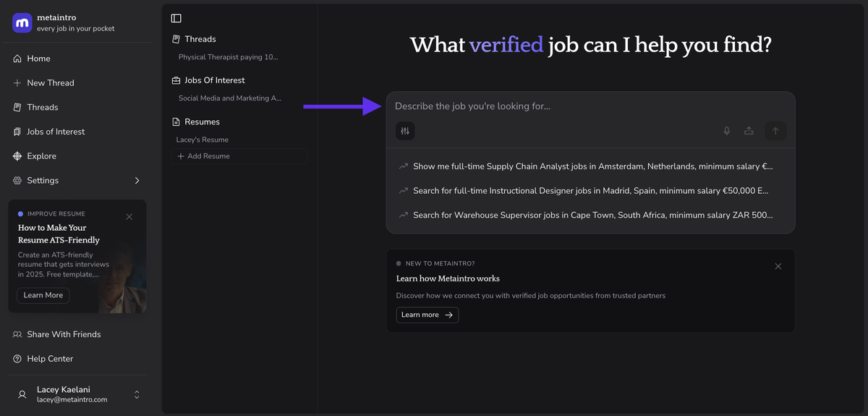Open the Physical Therapist thread
The height and width of the screenshot is (416, 868).
[228, 57]
